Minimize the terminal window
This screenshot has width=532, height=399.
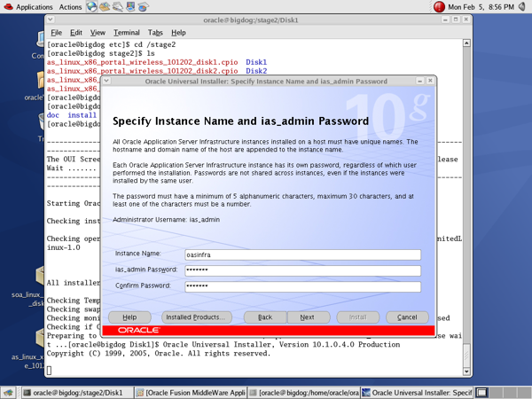pos(445,20)
